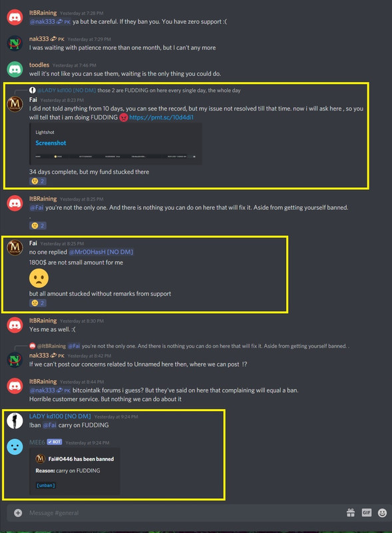Open the prnt.sc/10d4di1 link
The width and height of the screenshot is (392, 533).
161,117
